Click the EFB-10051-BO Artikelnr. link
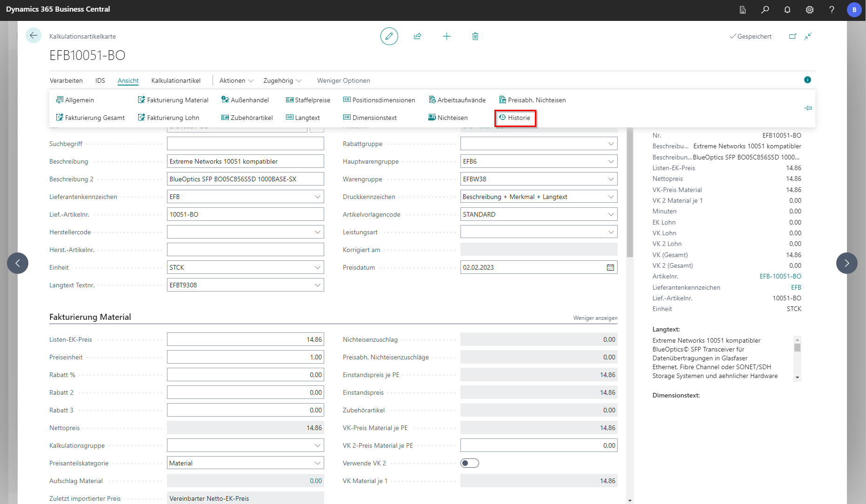The image size is (866, 504). click(780, 276)
